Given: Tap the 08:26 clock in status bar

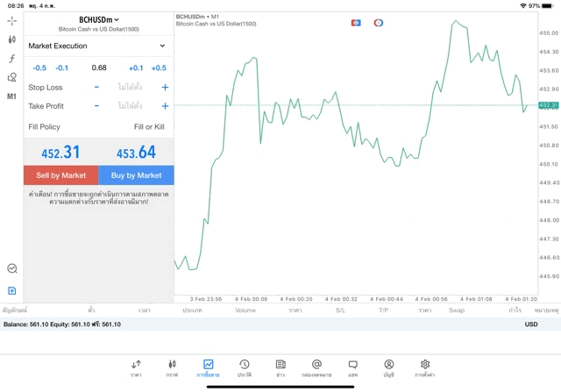Looking at the screenshot, I should pyautogui.click(x=16, y=6).
